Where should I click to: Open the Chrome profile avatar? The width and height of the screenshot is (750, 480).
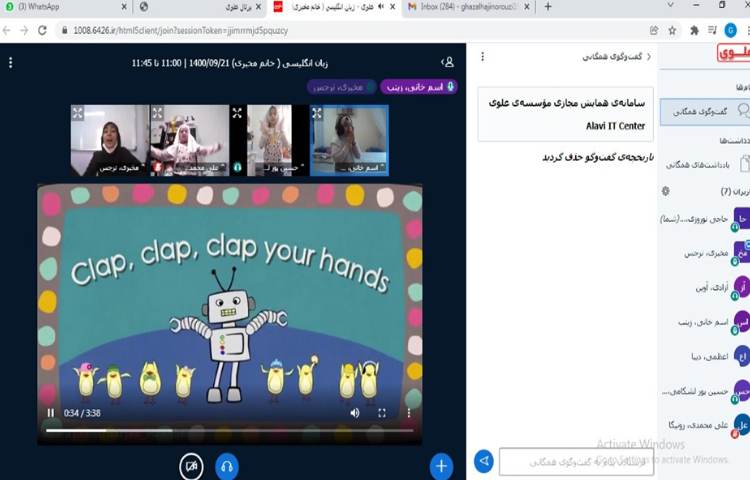[730, 31]
